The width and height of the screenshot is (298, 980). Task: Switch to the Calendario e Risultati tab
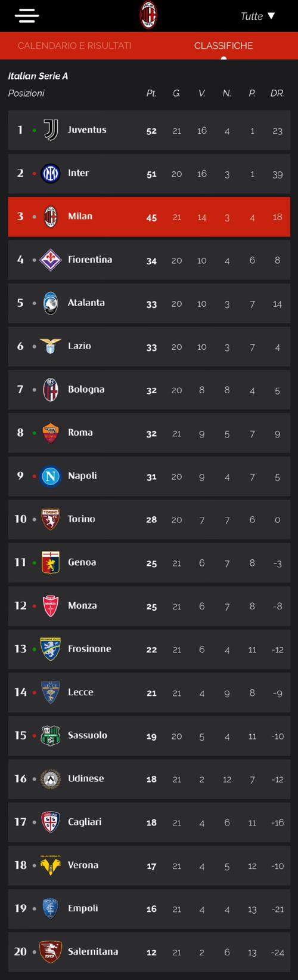pos(74,45)
